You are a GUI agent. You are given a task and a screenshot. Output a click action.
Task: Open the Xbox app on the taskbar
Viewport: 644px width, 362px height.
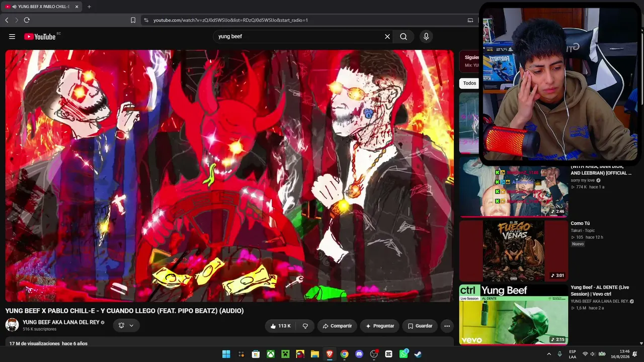click(271, 354)
